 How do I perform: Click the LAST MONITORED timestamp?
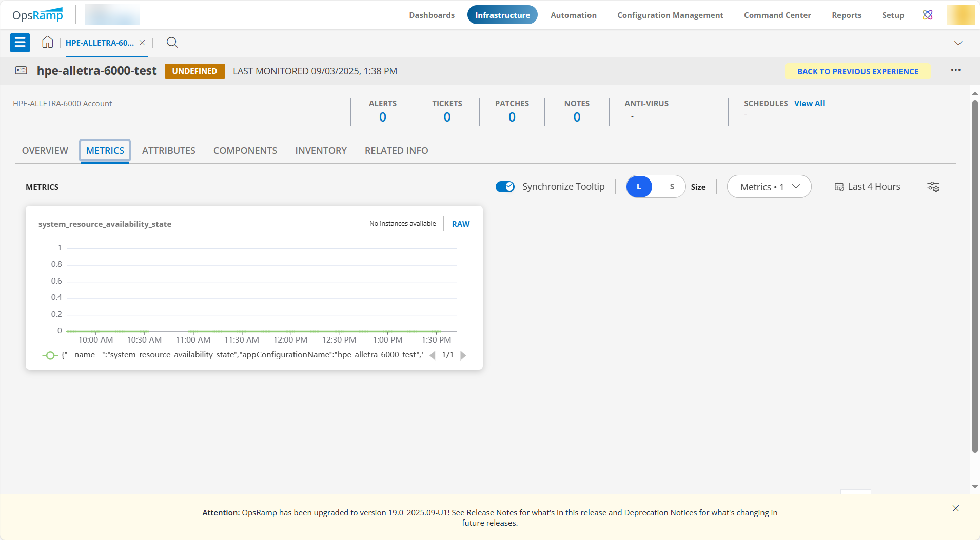coord(315,71)
